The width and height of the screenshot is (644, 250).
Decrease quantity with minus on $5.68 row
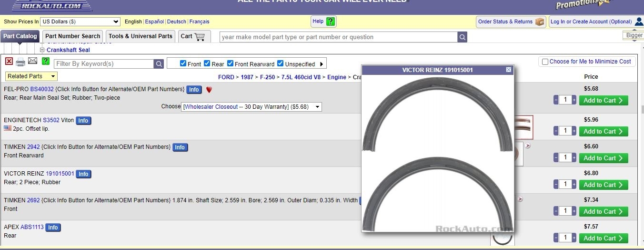556,100
